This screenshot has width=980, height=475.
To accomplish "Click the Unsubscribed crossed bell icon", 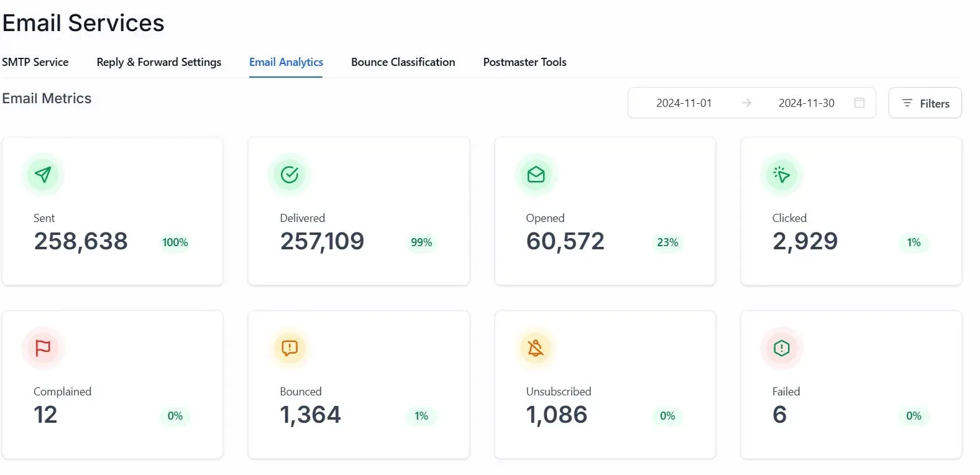I will click(x=536, y=348).
